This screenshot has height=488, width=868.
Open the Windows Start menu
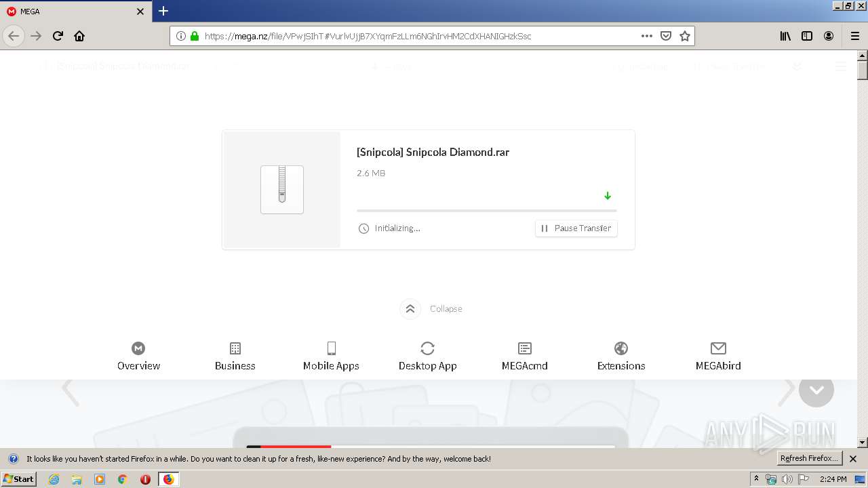click(x=18, y=479)
